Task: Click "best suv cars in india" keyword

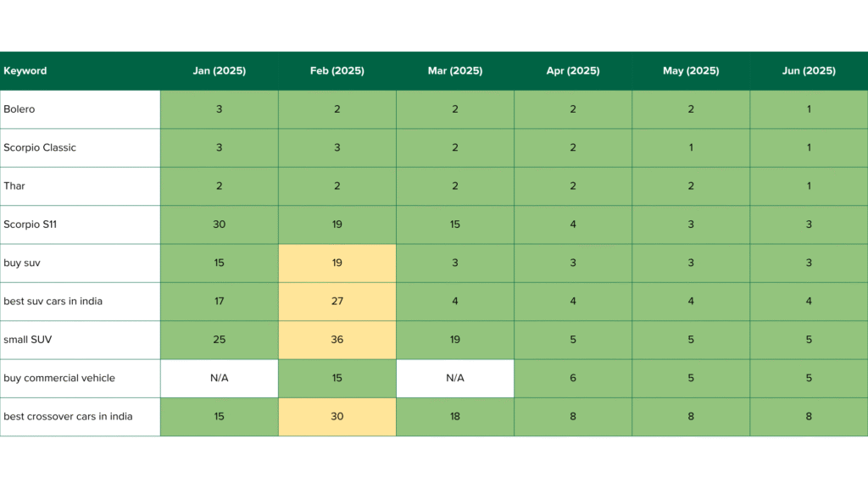Action: coord(53,302)
